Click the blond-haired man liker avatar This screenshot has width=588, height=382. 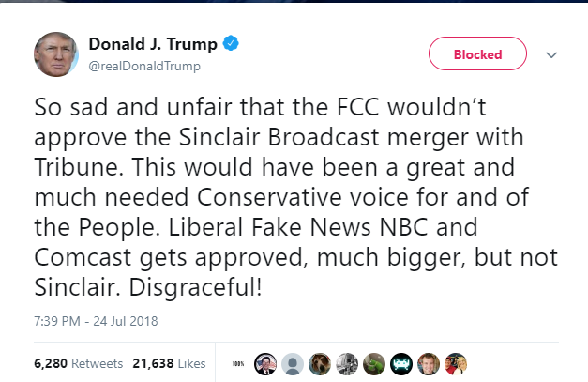(430, 363)
